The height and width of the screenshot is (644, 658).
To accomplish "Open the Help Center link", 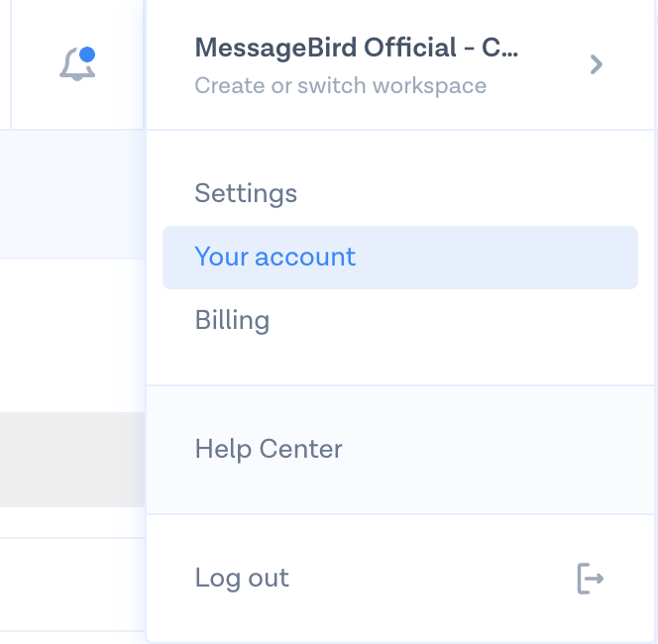I will click(269, 449).
